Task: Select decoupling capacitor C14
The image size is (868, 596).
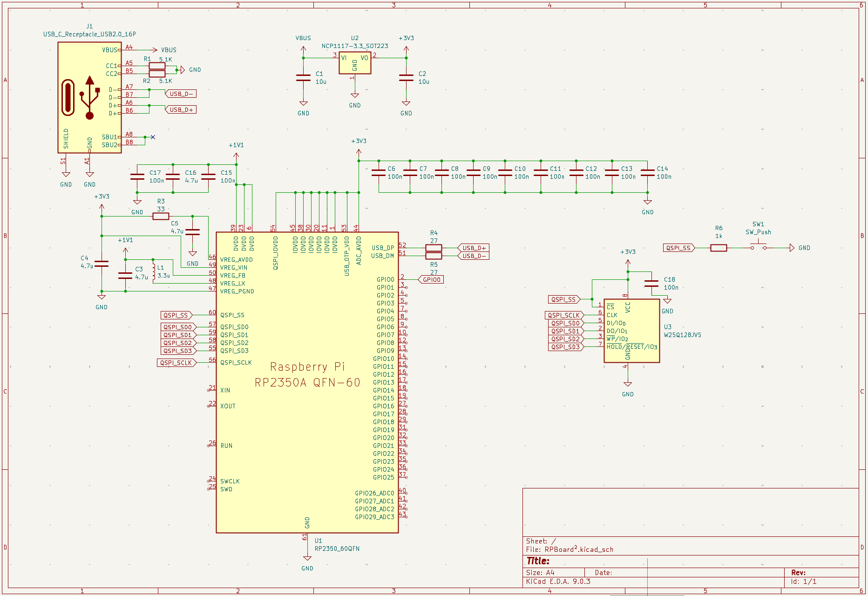Action: click(x=647, y=173)
